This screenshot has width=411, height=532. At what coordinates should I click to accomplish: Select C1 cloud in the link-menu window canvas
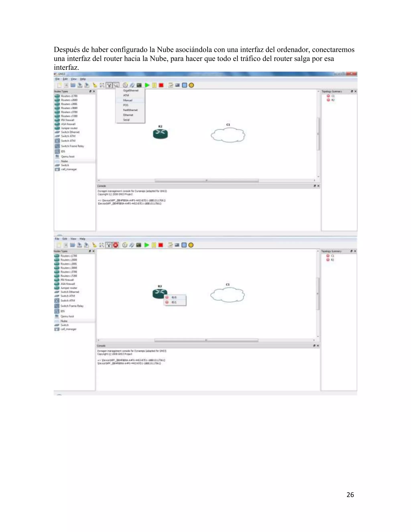pyautogui.click(x=228, y=135)
